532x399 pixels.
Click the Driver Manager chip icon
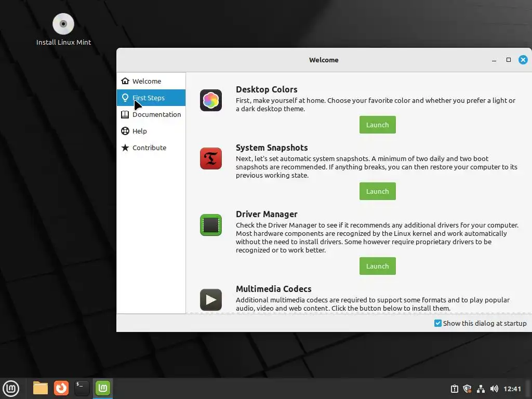(x=211, y=225)
